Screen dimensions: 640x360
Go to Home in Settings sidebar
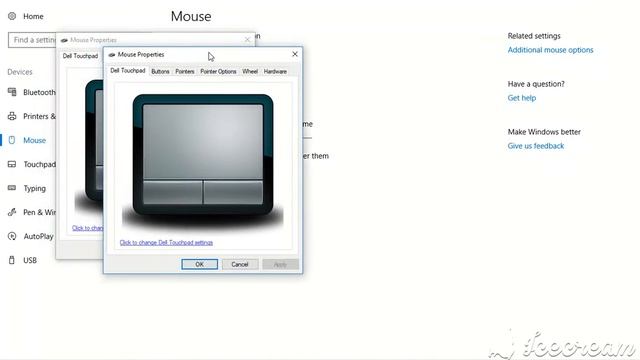[33, 16]
